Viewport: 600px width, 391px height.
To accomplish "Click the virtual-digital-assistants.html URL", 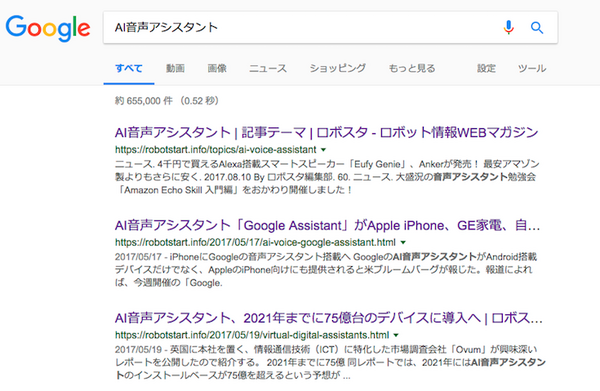I will coord(252,335).
